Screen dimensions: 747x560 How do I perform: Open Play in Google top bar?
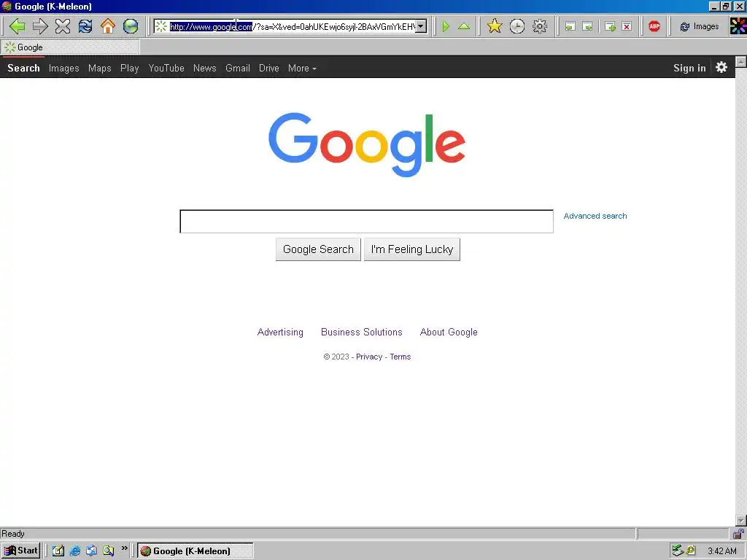(130, 68)
